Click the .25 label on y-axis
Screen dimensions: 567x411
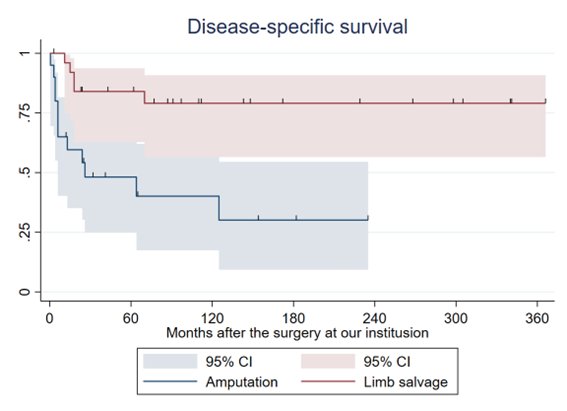(x=24, y=232)
